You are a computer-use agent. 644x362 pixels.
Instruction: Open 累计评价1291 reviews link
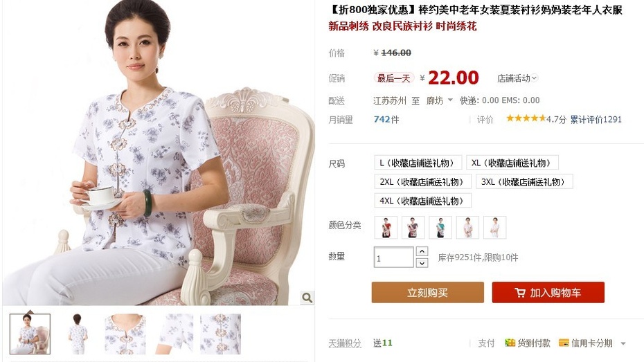[596, 120]
